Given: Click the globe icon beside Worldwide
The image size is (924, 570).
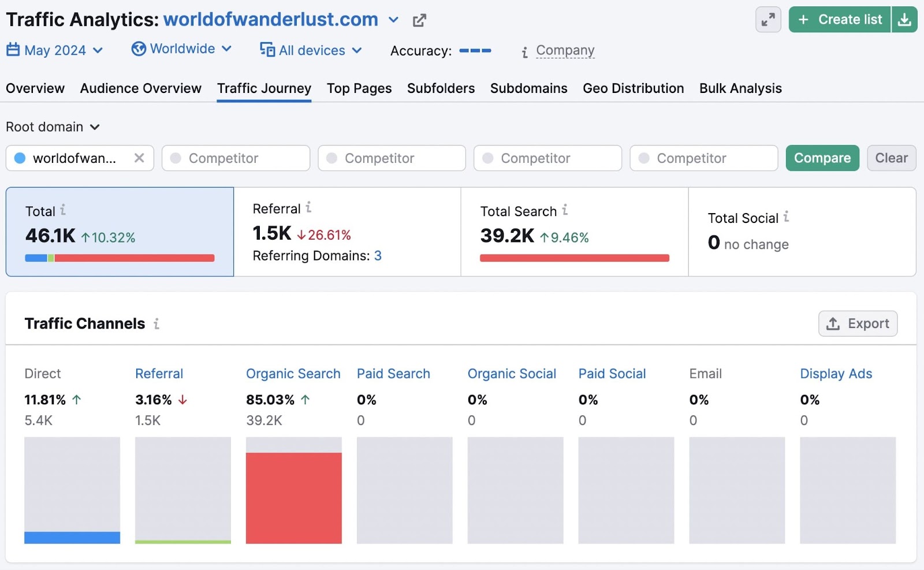Looking at the screenshot, I should (x=139, y=49).
